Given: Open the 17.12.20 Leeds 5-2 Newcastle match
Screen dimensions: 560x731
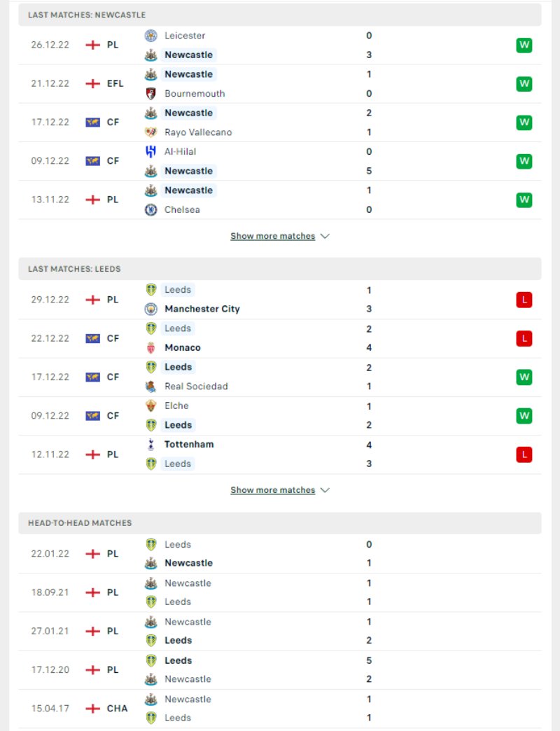Looking at the screenshot, I should pyautogui.click(x=279, y=669).
